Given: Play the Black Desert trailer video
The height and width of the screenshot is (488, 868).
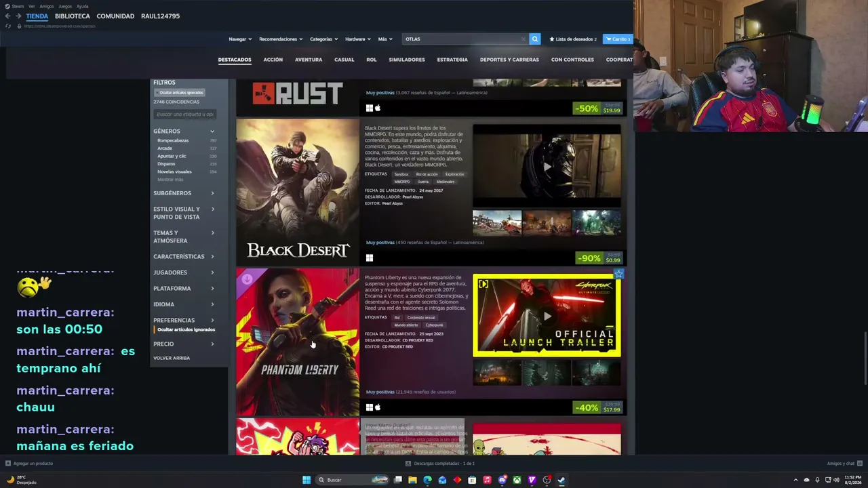Looking at the screenshot, I should pyautogui.click(x=547, y=166).
